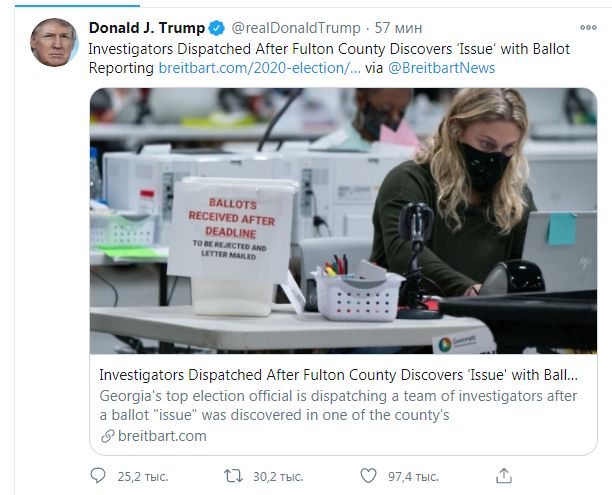The width and height of the screenshot is (612, 495).
Task: Click the Donald J. Trump display name
Action: [x=147, y=27]
